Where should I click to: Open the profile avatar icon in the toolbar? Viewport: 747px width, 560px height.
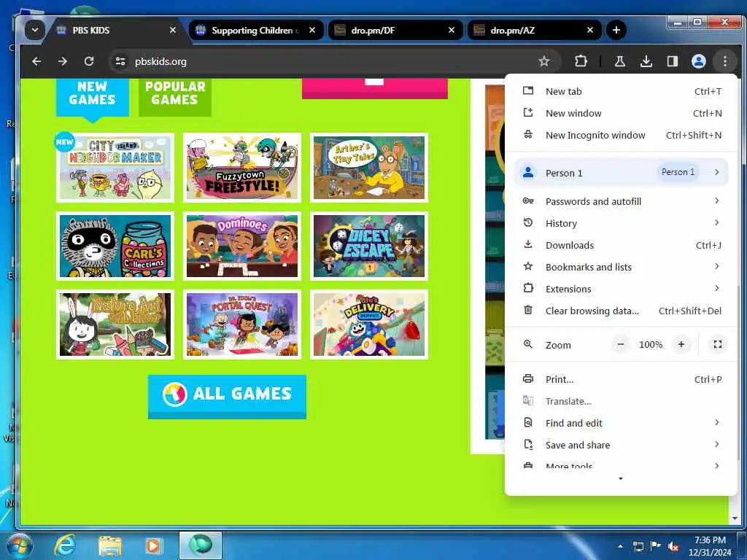pos(698,61)
